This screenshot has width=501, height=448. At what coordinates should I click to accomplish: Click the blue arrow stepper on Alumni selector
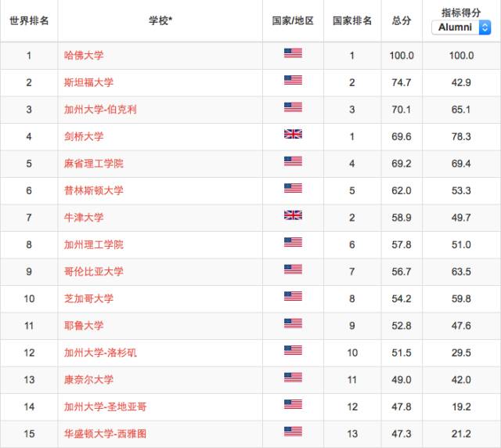click(x=485, y=27)
